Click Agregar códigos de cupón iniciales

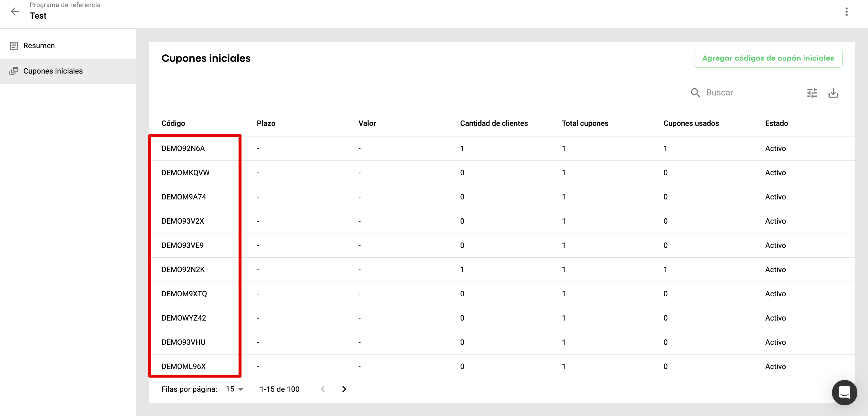(768, 58)
